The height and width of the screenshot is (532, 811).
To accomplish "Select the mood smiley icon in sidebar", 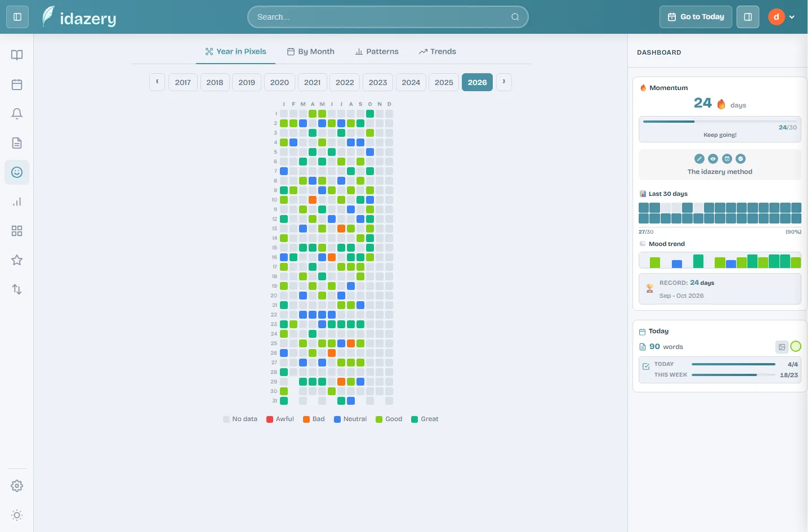I will (x=17, y=172).
